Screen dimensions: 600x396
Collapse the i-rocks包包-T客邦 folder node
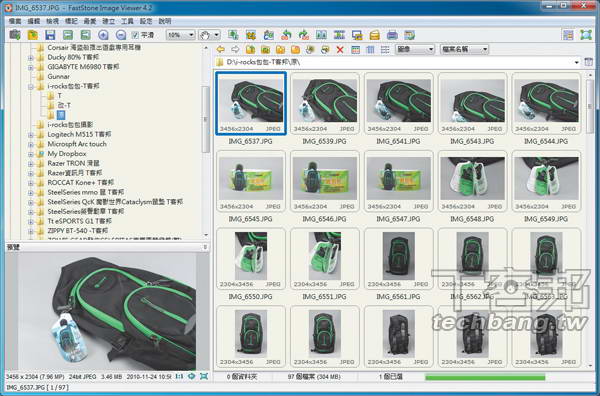[31, 86]
